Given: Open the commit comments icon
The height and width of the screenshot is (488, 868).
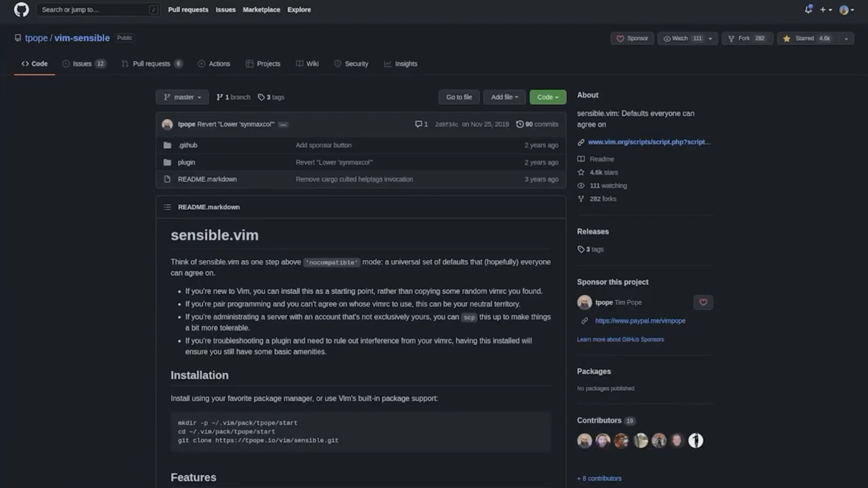Looking at the screenshot, I should [x=421, y=124].
